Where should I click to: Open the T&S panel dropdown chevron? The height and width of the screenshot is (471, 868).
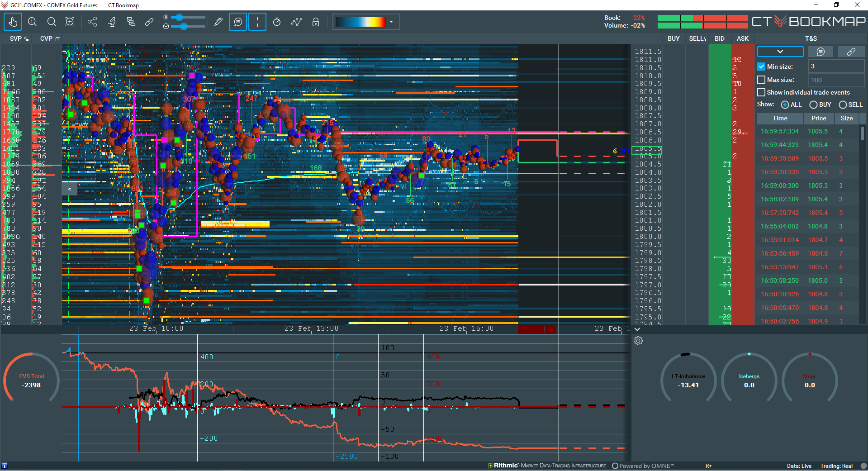click(780, 52)
